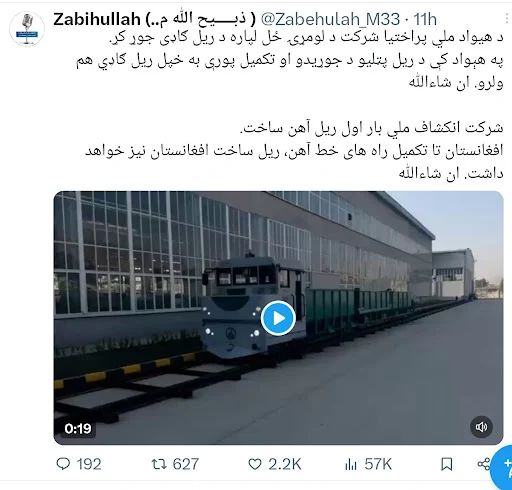The height and width of the screenshot is (490, 512).
Task: Compose a new tweet with floating button
Action: point(503,467)
